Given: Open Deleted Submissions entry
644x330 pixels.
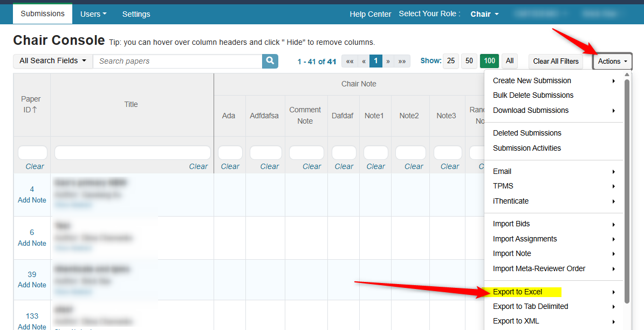Looking at the screenshot, I should click(554, 133).
